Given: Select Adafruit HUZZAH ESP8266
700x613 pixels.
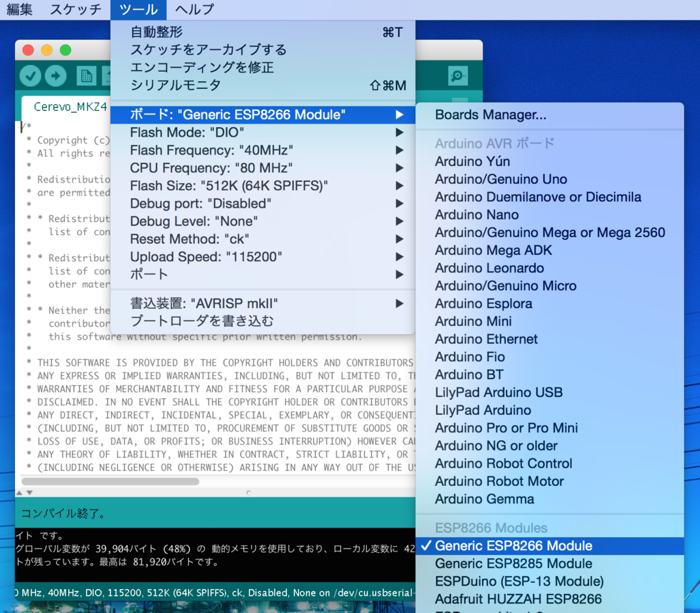Looking at the screenshot, I should [x=550, y=599].
